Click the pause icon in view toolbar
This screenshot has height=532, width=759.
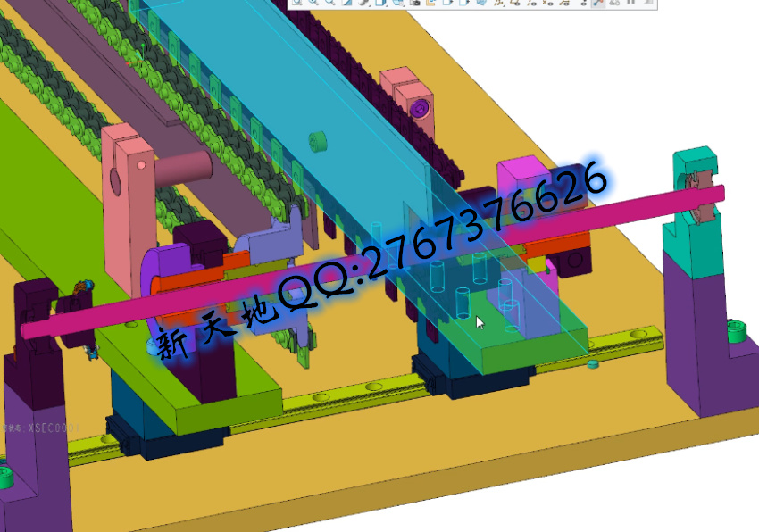[632, 3]
